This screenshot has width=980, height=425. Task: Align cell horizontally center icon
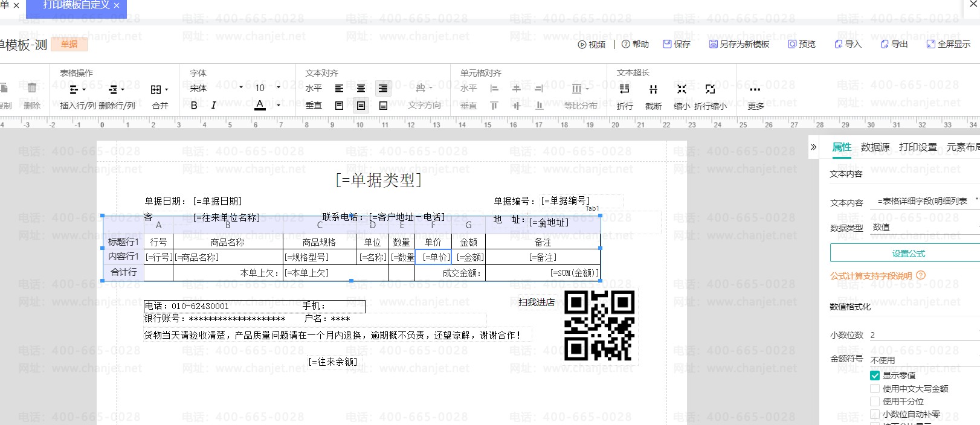[x=516, y=89]
